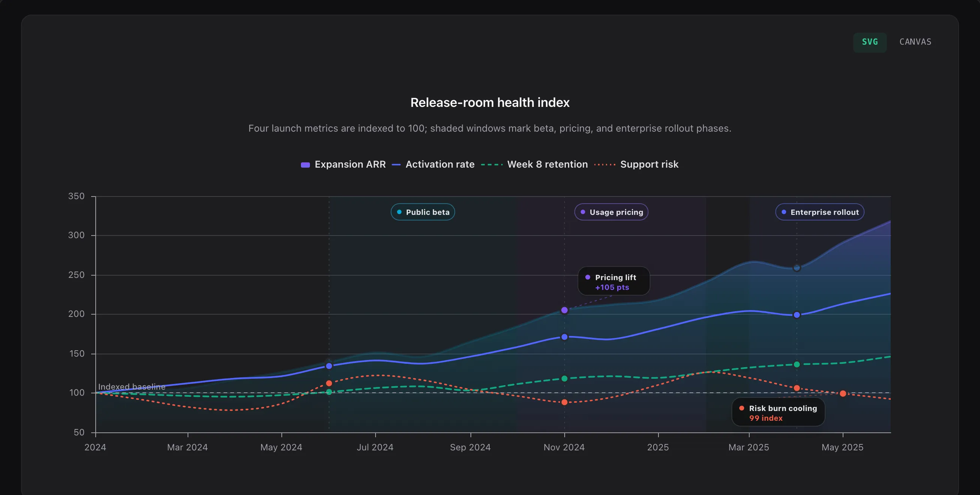This screenshot has width=980, height=495.
Task: Select green retention point at Public beta start
Action: (x=329, y=392)
